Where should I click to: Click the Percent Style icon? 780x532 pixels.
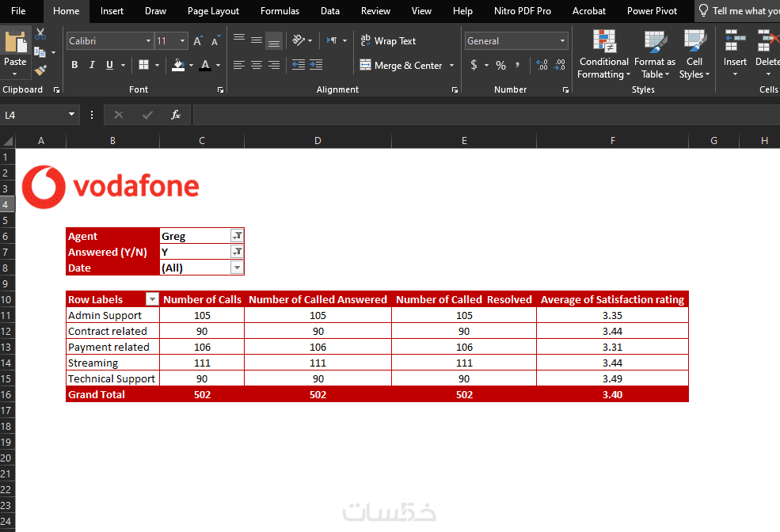point(501,65)
